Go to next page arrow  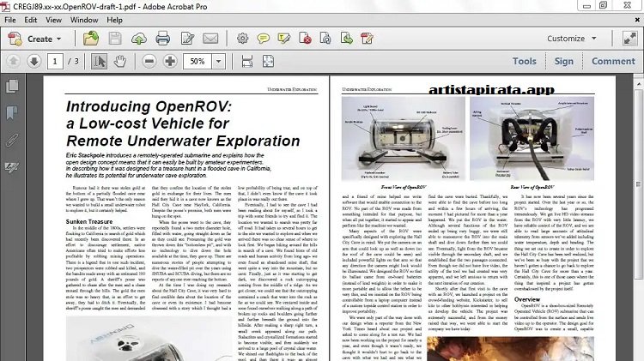34,62
